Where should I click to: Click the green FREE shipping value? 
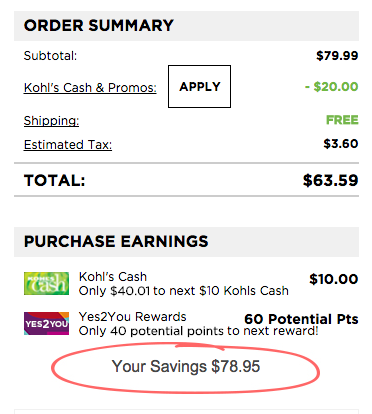[x=342, y=120]
